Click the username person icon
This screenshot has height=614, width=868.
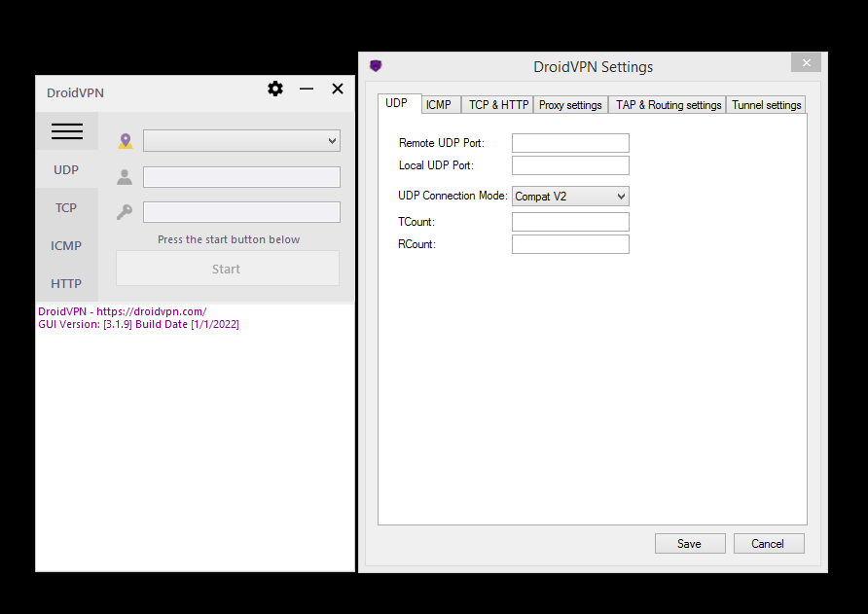click(x=125, y=177)
